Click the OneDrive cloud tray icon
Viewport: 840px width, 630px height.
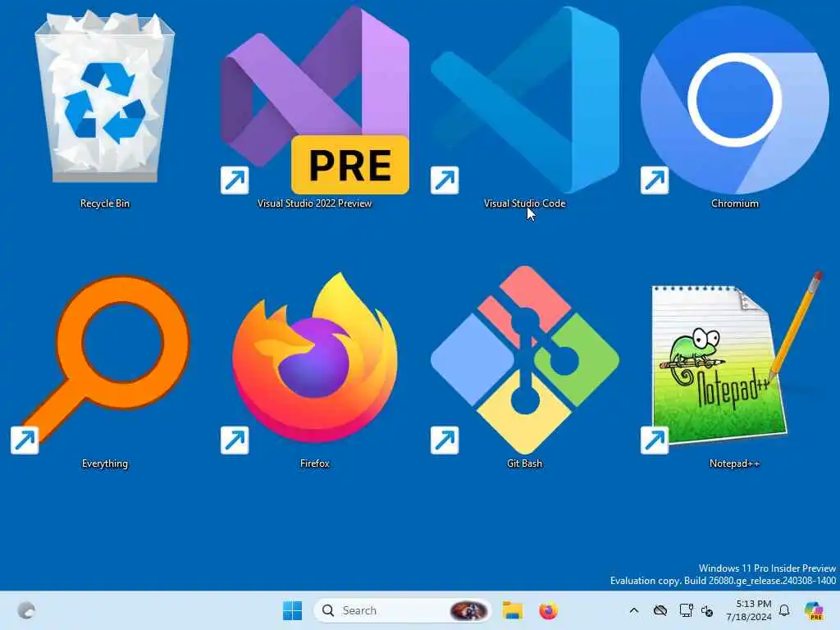coord(660,610)
